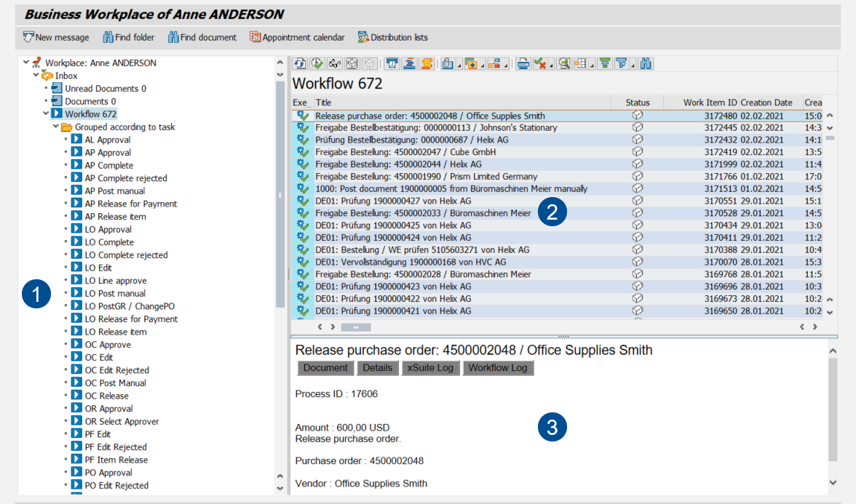Click the Print icon in workflow toolbar
Viewport: 856px width, 504px height.
(x=523, y=64)
